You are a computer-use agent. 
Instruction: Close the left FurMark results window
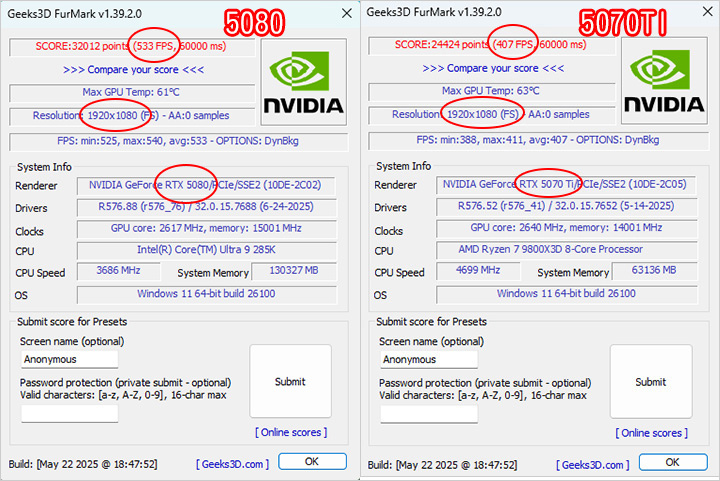(347, 13)
